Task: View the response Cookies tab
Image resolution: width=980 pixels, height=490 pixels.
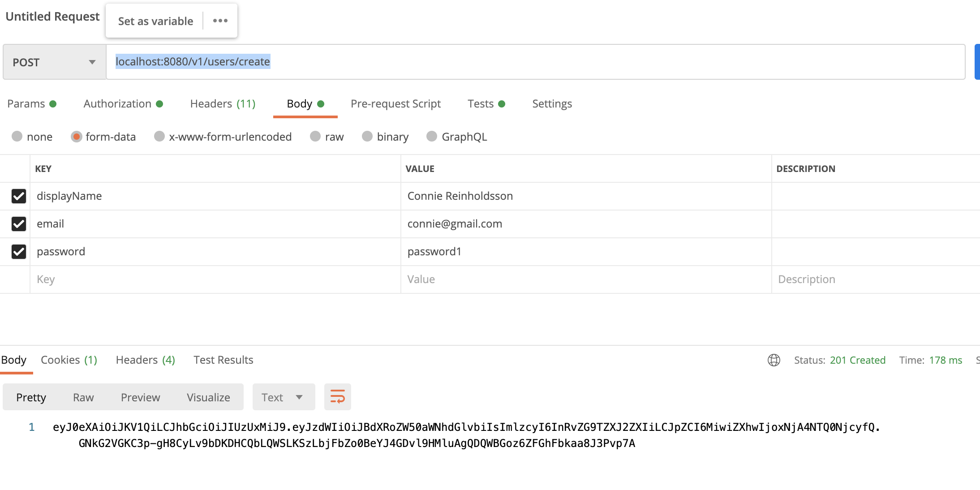Action: [69, 360]
